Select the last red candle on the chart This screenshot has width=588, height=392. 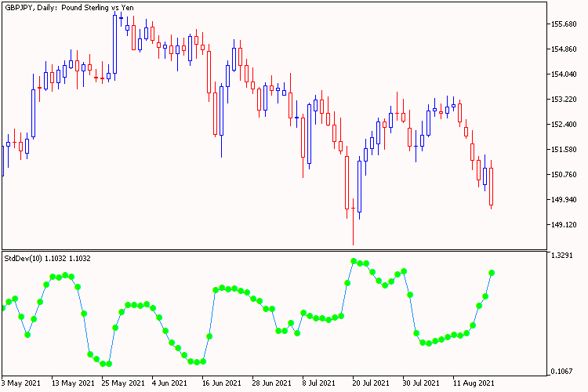(492, 187)
